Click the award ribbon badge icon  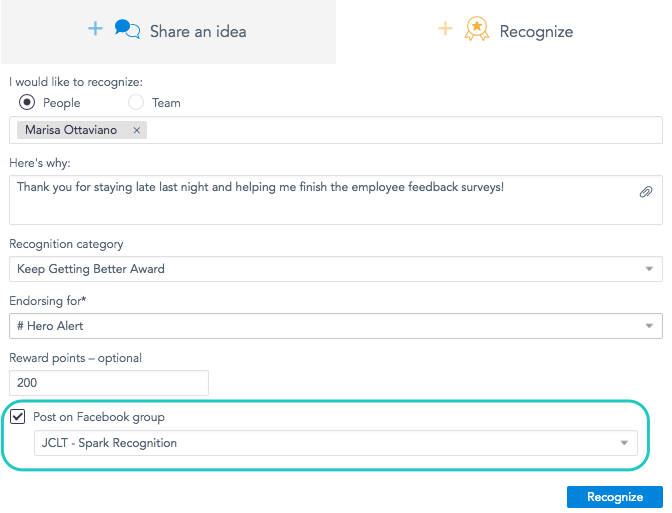click(x=477, y=29)
